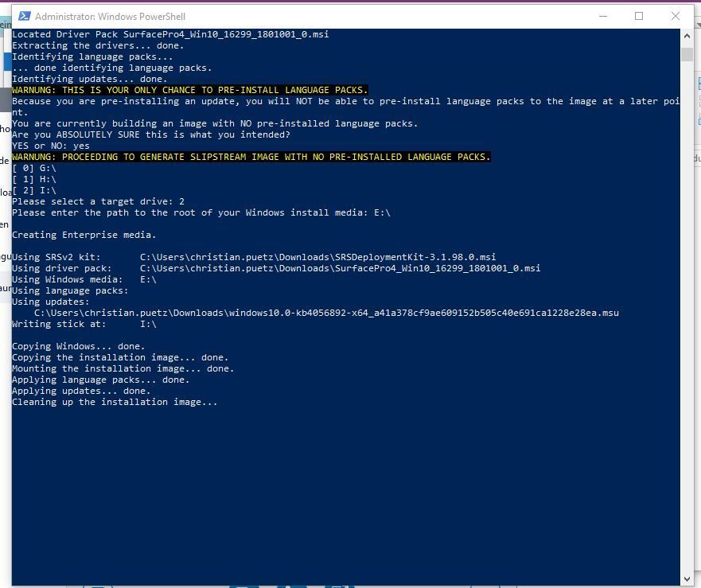Image resolution: width=701 pixels, height=588 pixels.
Task: Click the scrollbar down arrow in PowerShell
Action: [x=687, y=579]
